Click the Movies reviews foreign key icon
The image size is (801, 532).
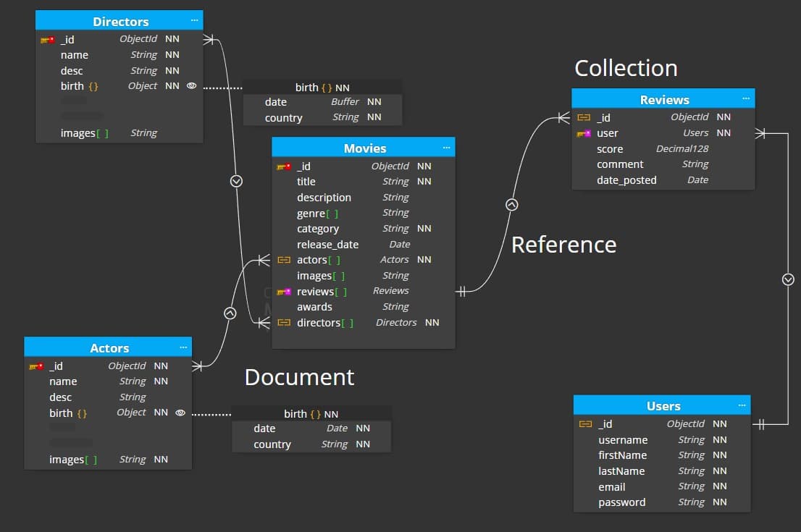[283, 292]
